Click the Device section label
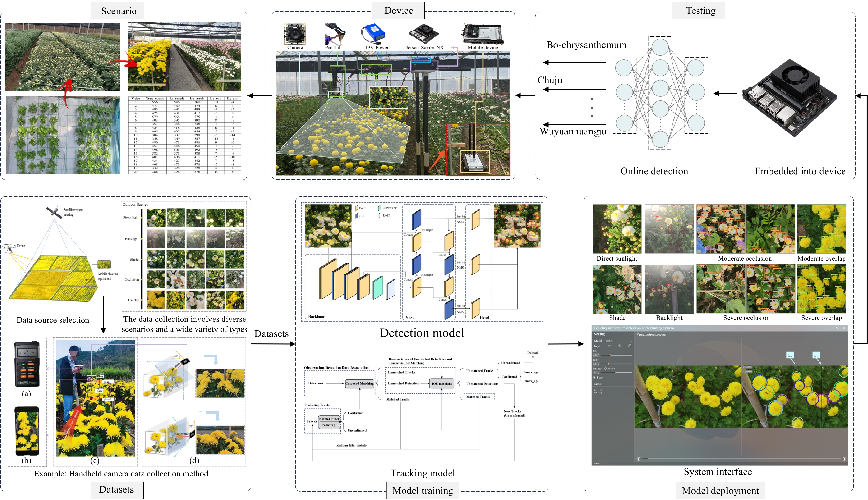This screenshot has height=500, width=868. [x=398, y=10]
